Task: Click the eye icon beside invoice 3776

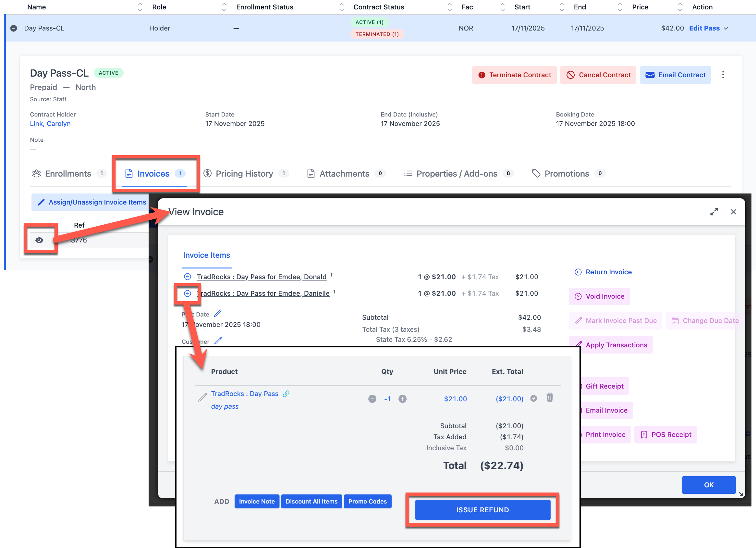Action: pyautogui.click(x=39, y=240)
